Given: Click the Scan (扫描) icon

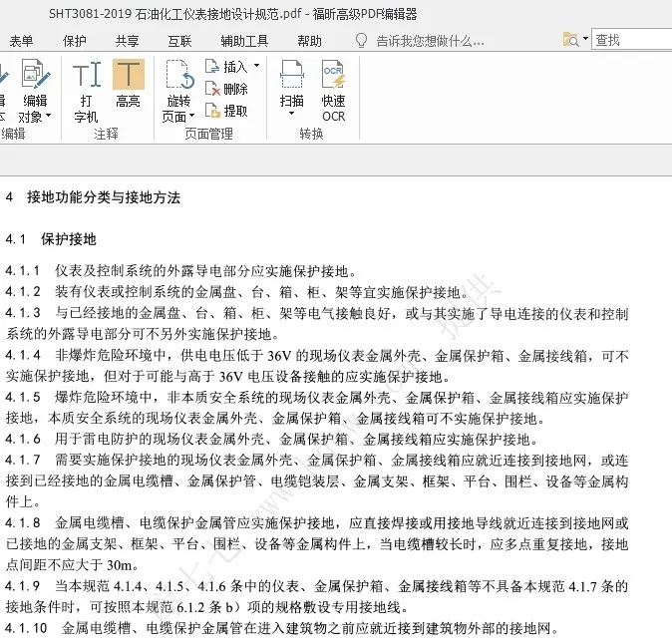Looking at the screenshot, I should click(x=292, y=75).
